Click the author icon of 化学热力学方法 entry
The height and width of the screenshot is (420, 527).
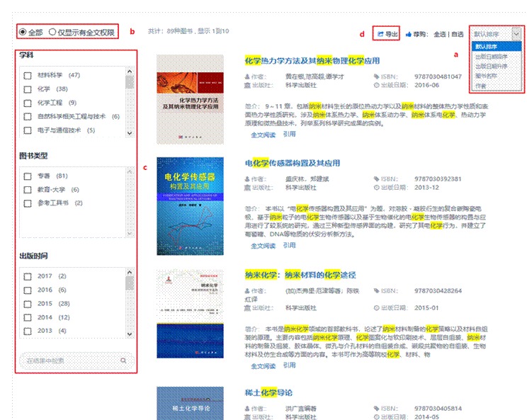coord(247,76)
